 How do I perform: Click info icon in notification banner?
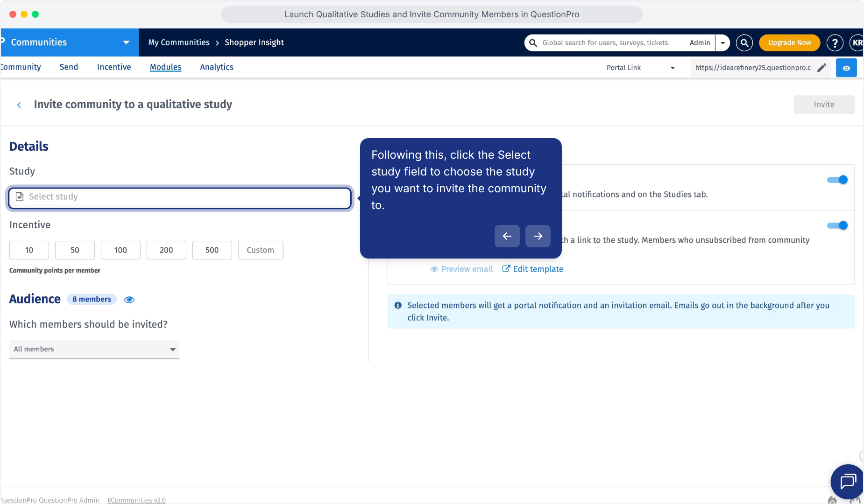click(398, 305)
